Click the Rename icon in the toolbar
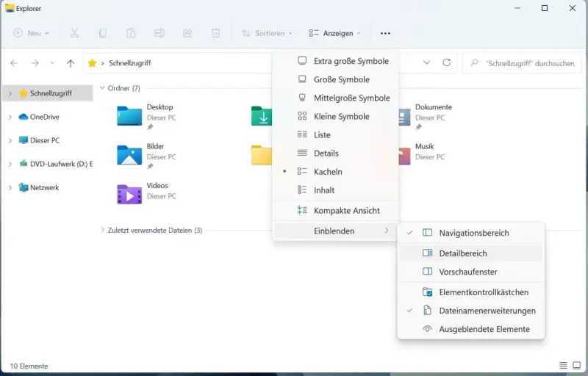The image size is (588, 376). (x=159, y=33)
